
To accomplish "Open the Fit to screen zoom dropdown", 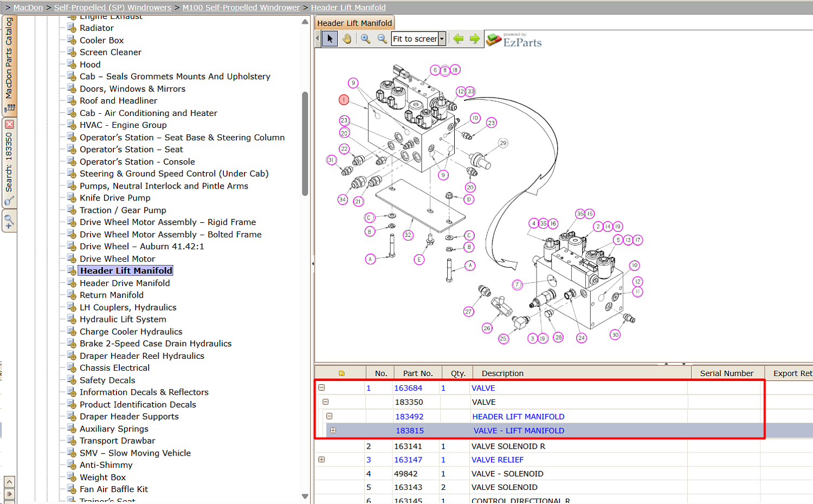I will tap(442, 39).
